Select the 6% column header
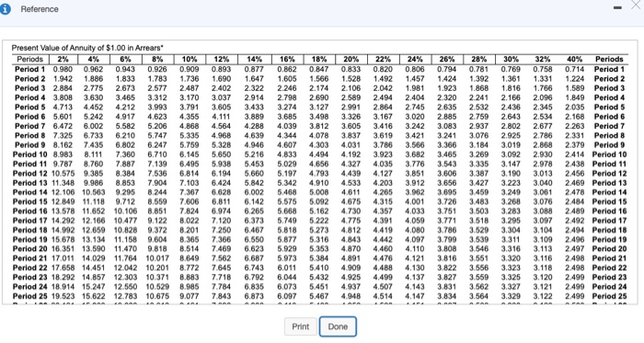This screenshot has height=343, width=644. pos(125,60)
